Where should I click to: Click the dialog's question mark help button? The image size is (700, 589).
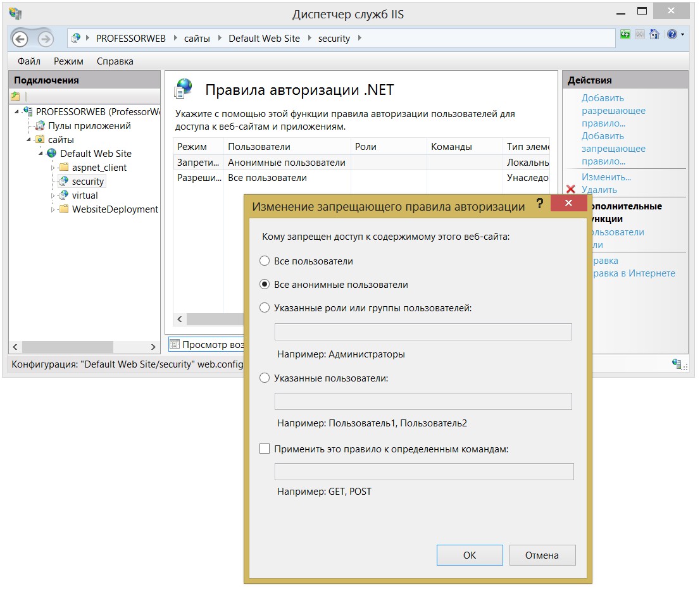coord(540,204)
